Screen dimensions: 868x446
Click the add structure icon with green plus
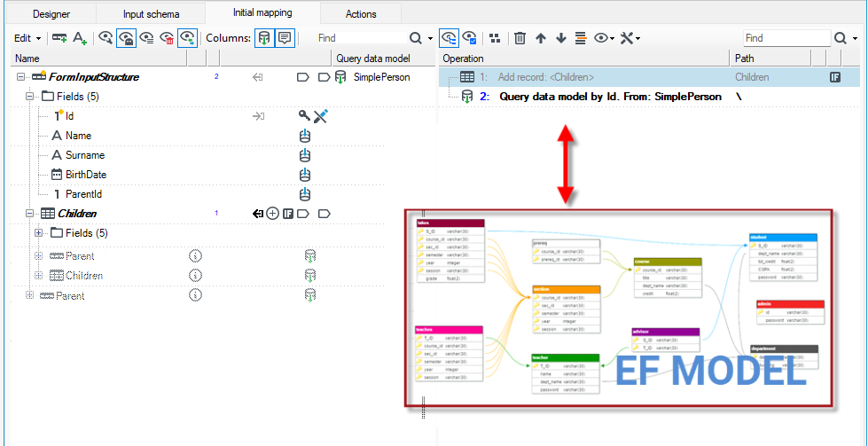59,38
